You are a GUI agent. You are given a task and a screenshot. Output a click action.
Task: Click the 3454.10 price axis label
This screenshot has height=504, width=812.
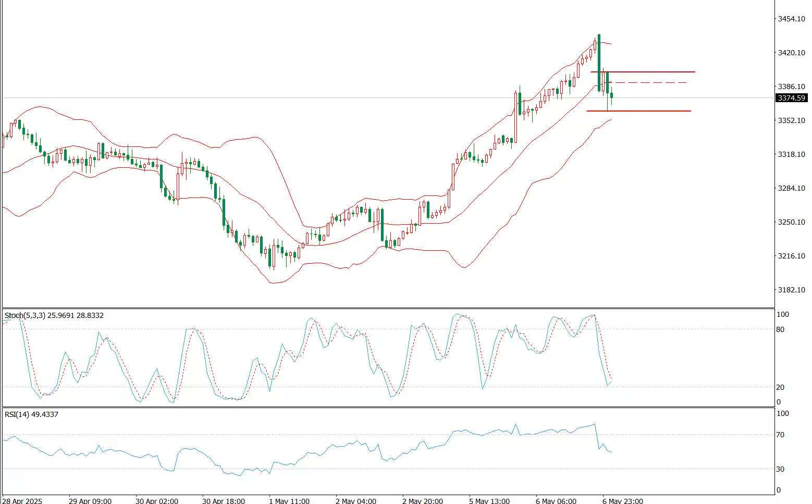pyautogui.click(x=791, y=19)
